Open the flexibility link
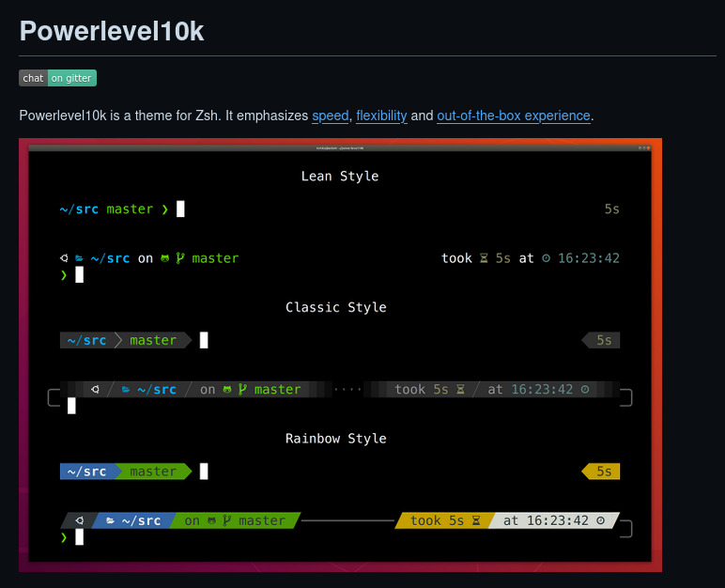This screenshot has height=588, width=725. [381, 116]
